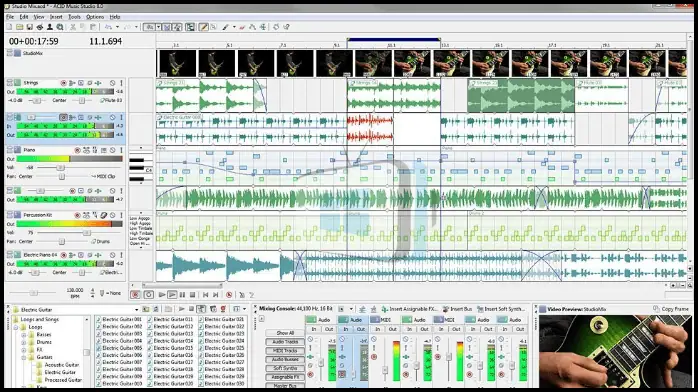Mute the Percussion Kit track
The height and width of the screenshot is (392, 698).
[113, 215]
